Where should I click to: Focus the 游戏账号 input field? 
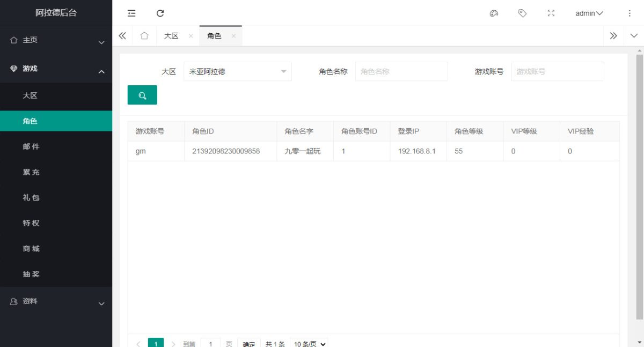coord(558,71)
